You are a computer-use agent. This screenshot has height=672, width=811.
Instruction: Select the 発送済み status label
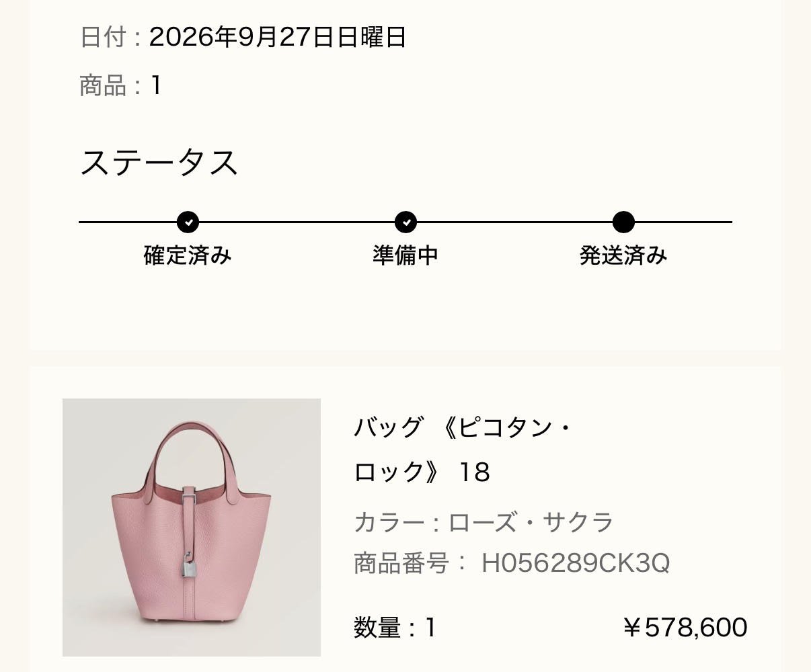(x=623, y=255)
